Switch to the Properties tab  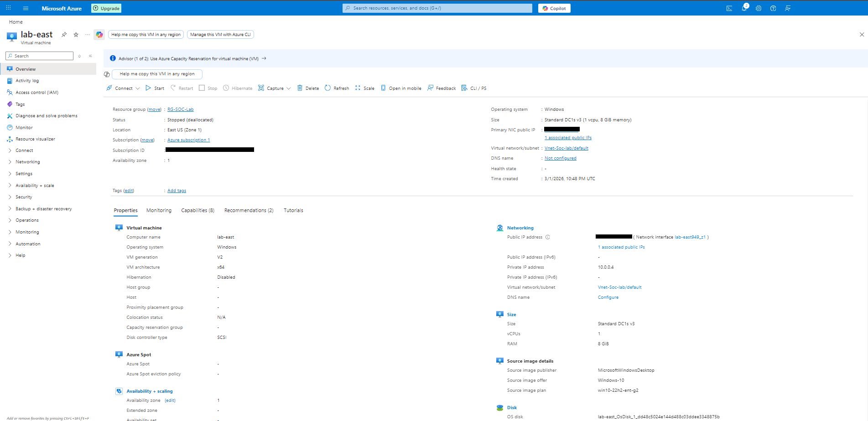point(125,210)
